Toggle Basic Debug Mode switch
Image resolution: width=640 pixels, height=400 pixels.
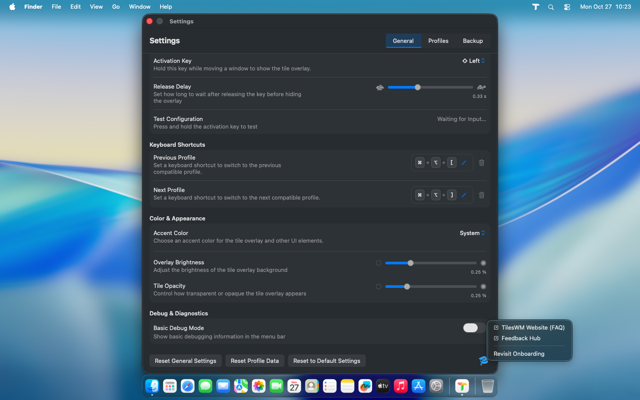coord(474,328)
